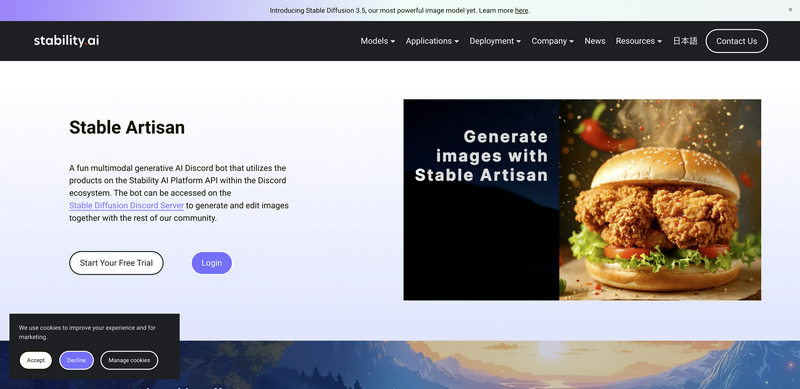Accept the cookies
This screenshot has width=800, height=389.
[36, 360]
